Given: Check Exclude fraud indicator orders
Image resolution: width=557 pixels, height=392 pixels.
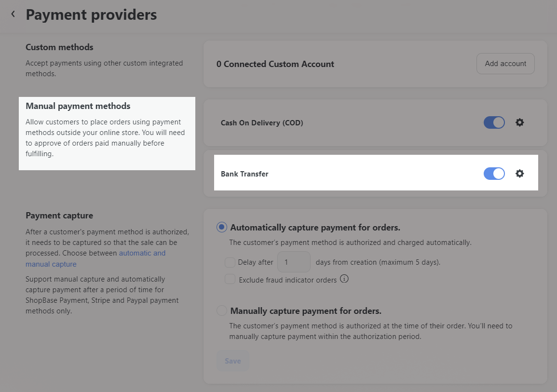Looking at the screenshot, I should (x=230, y=279).
